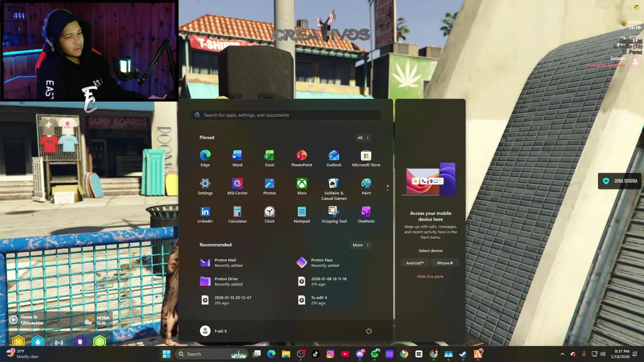Launch Paint from pinned apps
The width and height of the screenshot is (644, 362).
pos(366,187)
